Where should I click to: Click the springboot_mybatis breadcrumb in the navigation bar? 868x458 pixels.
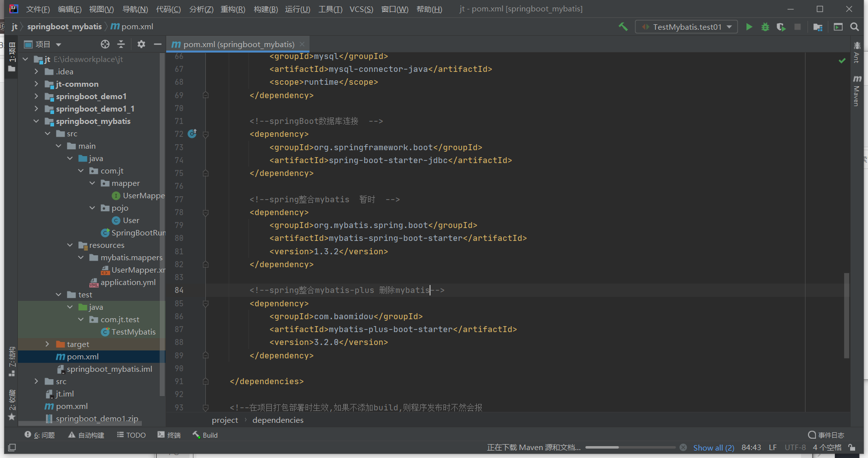pyautogui.click(x=64, y=26)
